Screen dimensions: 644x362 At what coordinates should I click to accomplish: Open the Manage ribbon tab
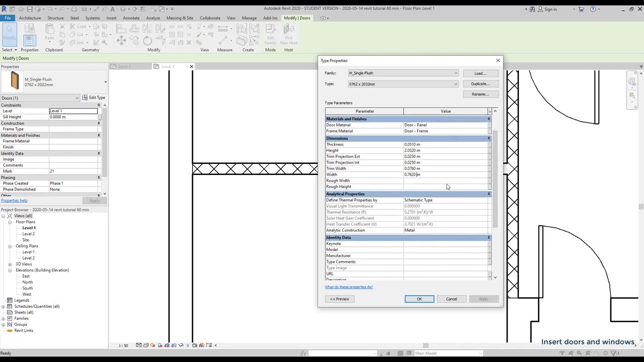(249, 18)
